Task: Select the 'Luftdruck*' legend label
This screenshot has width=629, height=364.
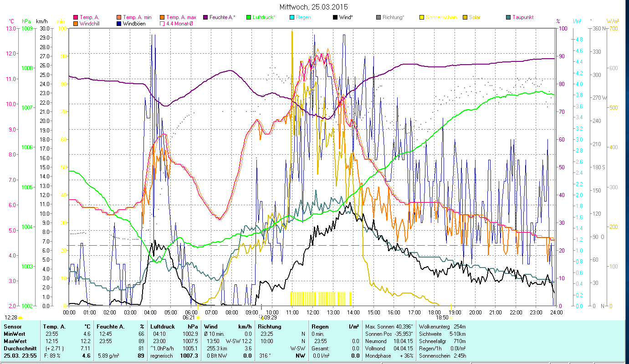Action: 264,18
